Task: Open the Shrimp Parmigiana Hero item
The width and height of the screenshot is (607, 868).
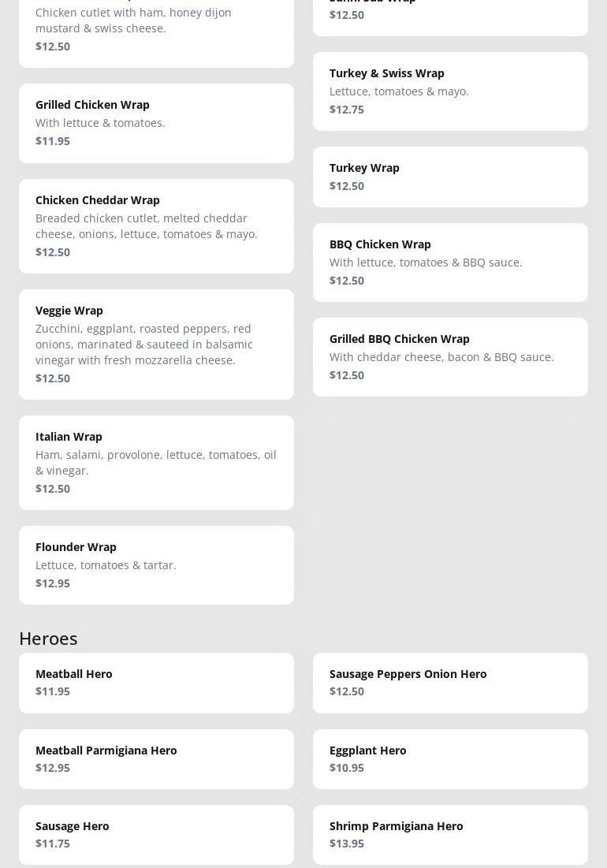Action: tap(450, 834)
